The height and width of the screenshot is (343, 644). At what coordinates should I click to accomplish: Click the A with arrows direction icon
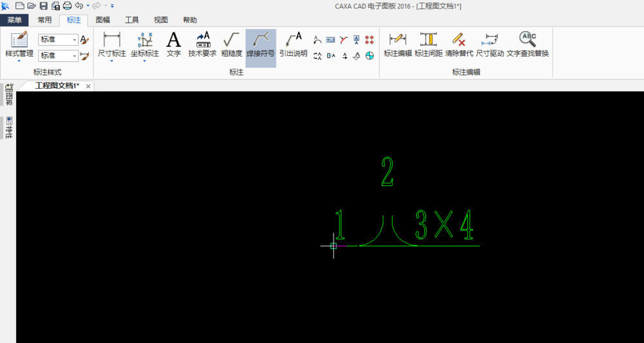345,56
